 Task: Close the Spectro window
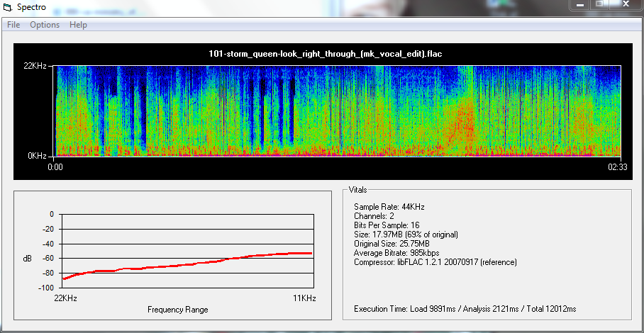626,6
